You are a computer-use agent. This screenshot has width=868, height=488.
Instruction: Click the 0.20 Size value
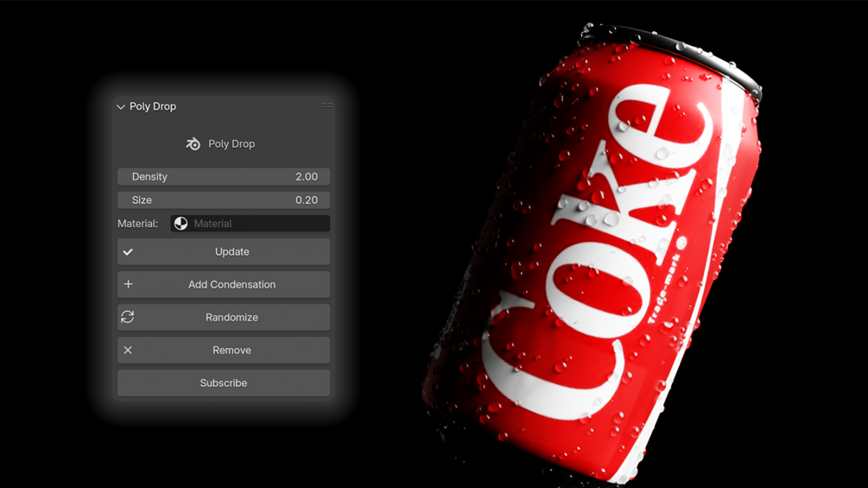pos(307,200)
